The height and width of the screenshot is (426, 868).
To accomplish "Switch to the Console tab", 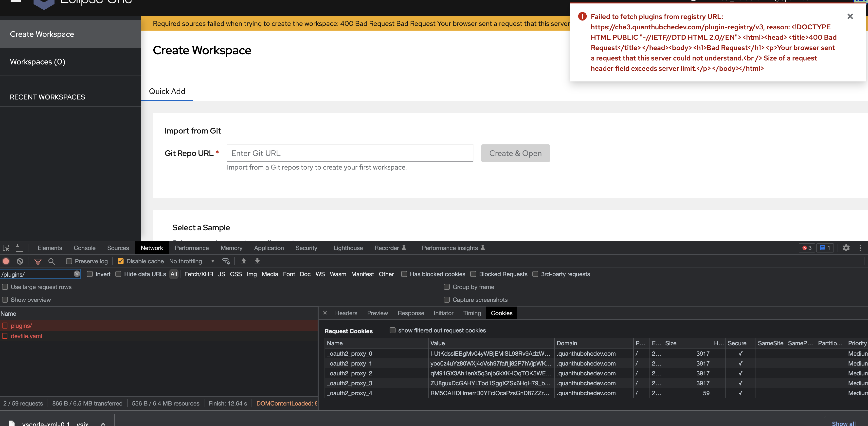I will 85,248.
